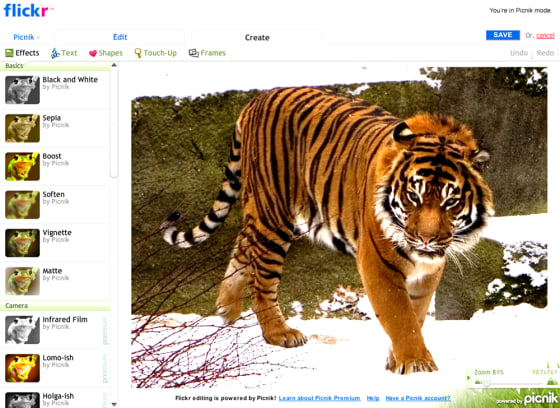This screenshot has width=560, height=408.
Task: Open the Help link
Action: click(373, 398)
